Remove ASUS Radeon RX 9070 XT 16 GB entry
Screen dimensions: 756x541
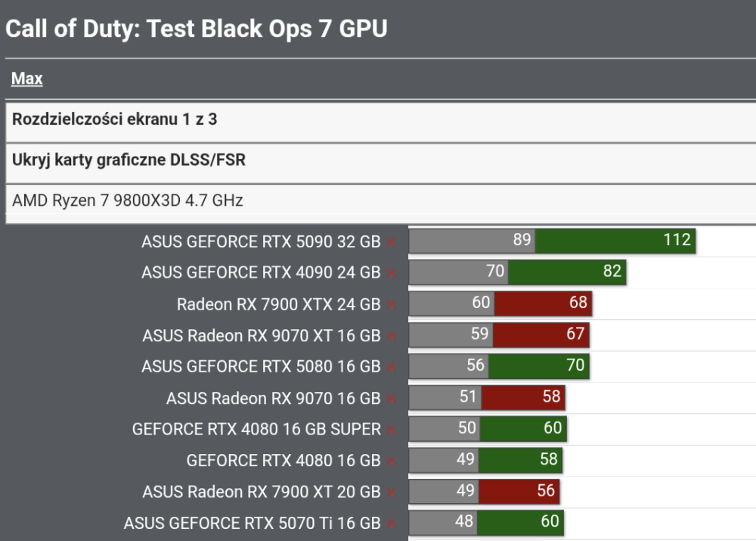(391, 335)
